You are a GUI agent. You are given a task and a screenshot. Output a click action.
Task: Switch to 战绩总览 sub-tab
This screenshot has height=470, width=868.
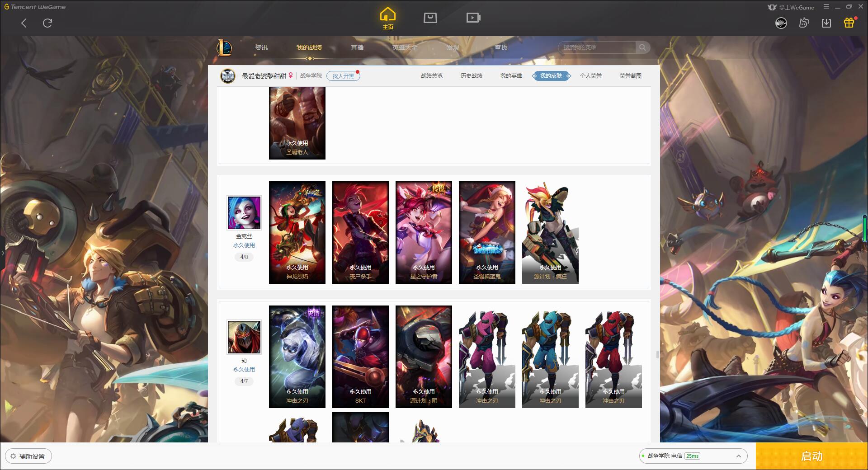(432, 76)
